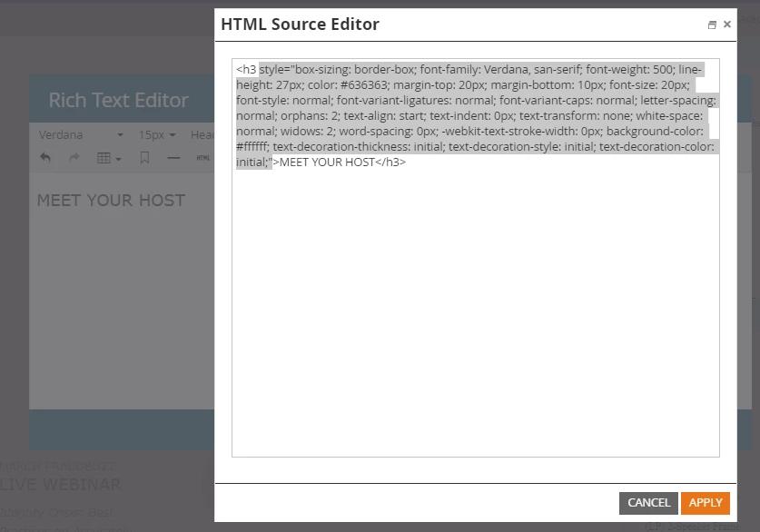The width and height of the screenshot is (760, 532).
Task: Click the HTML Source Editor title
Action: pyautogui.click(x=300, y=25)
